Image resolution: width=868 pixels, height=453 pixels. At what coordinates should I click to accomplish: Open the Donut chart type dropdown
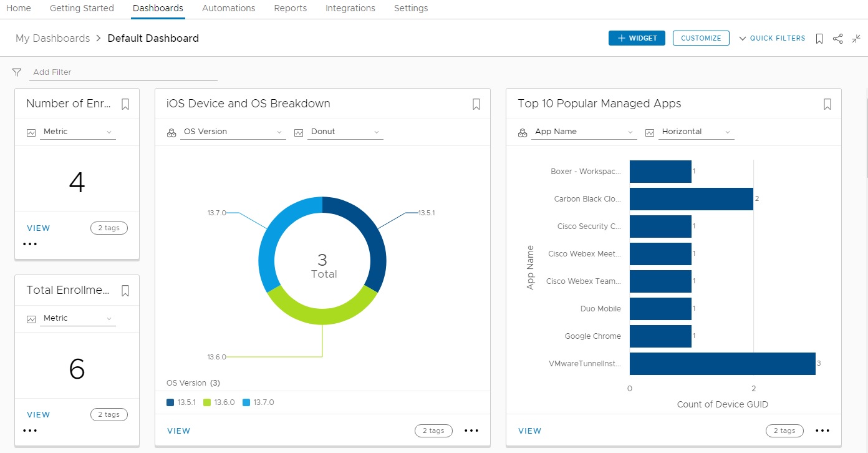click(345, 132)
